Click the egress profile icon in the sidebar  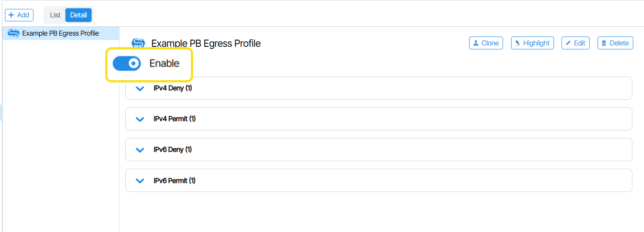pyautogui.click(x=13, y=33)
